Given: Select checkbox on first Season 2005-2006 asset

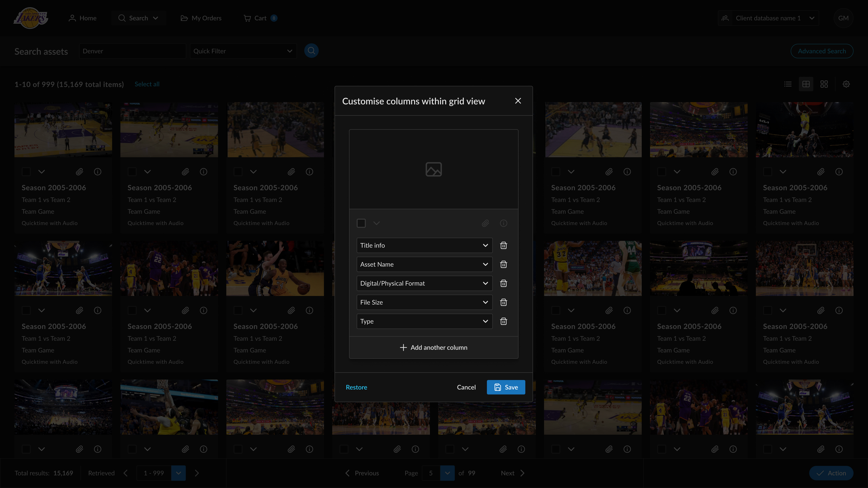Looking at the screenshot, I should (26, 172).
